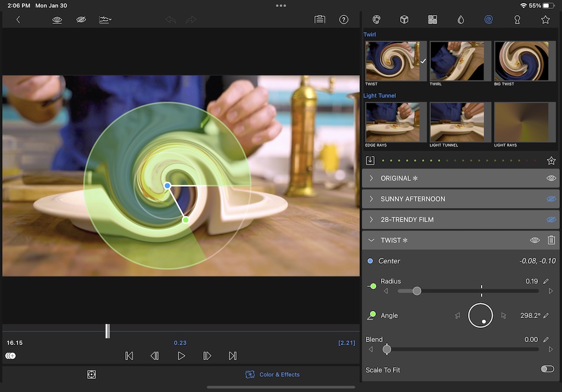Toggle the Angle keyframe indicator
This screenshot has height=392, width=562.
click(x=372, y=315)
